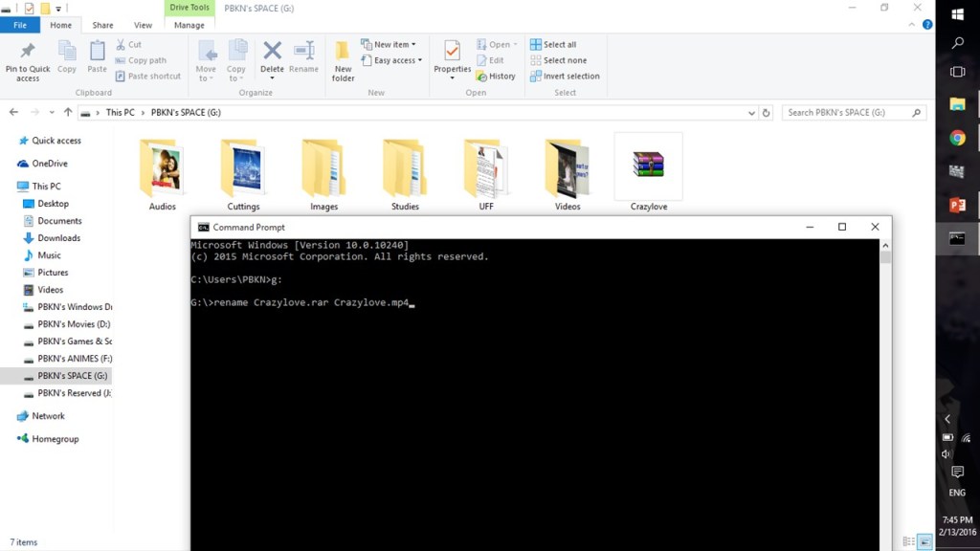Screen dimensions: 980x551
Task: Create a New folder from ribbon
Action: pos(343,59)
